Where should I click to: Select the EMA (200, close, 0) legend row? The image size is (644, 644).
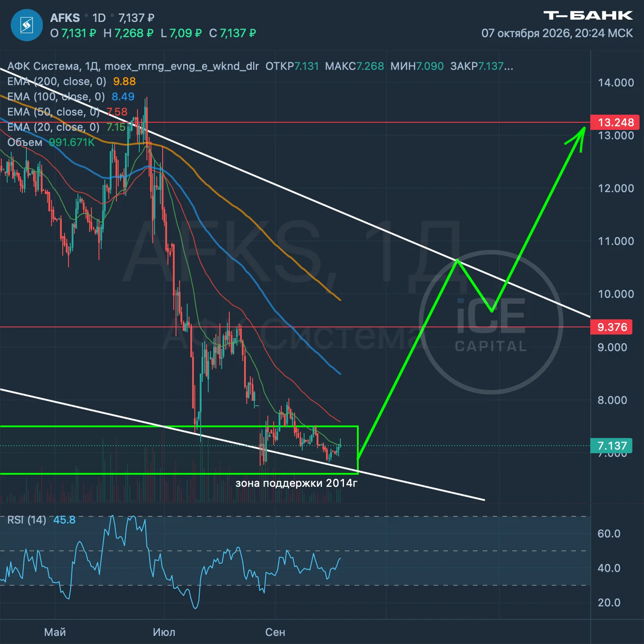(x=72, y=82)
